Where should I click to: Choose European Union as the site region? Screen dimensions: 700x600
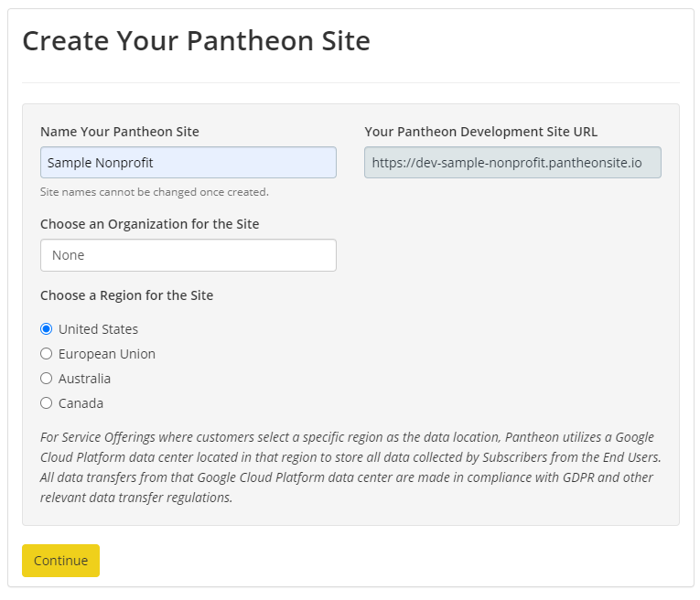[47, 354]
